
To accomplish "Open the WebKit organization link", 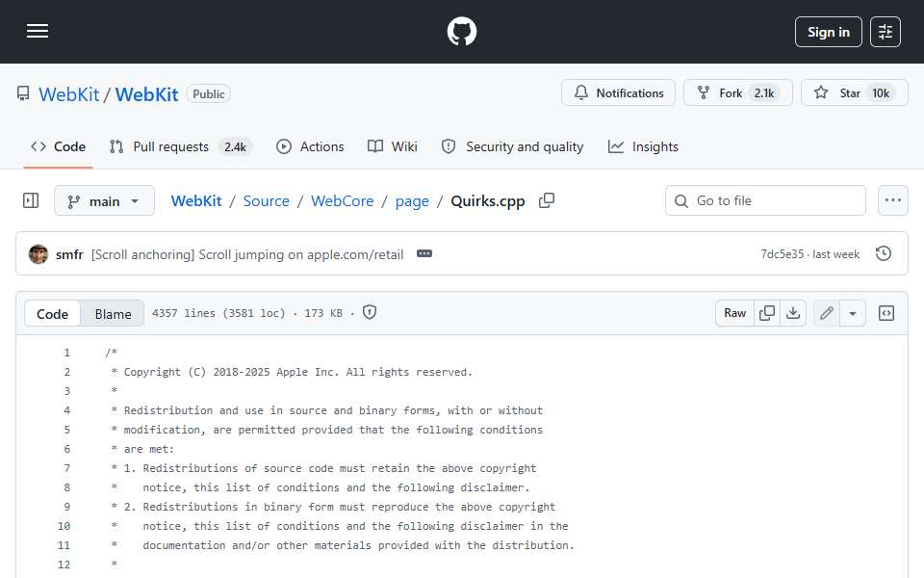I will point(69,94).
